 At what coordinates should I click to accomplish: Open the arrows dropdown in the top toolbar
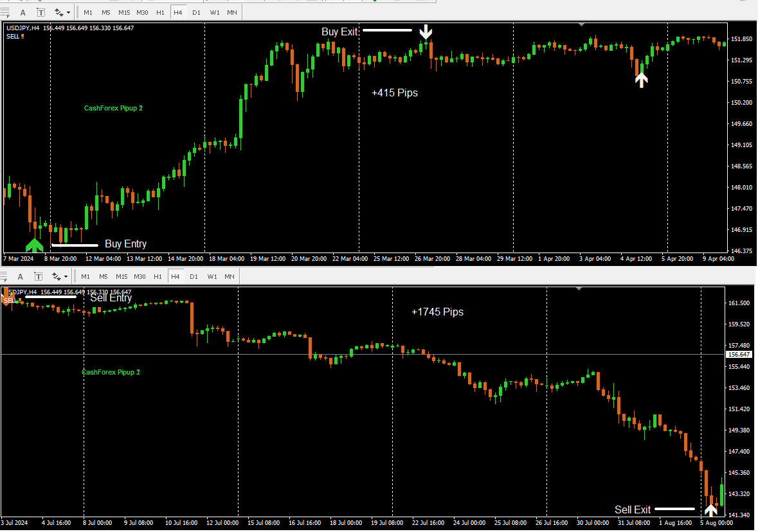62,12
